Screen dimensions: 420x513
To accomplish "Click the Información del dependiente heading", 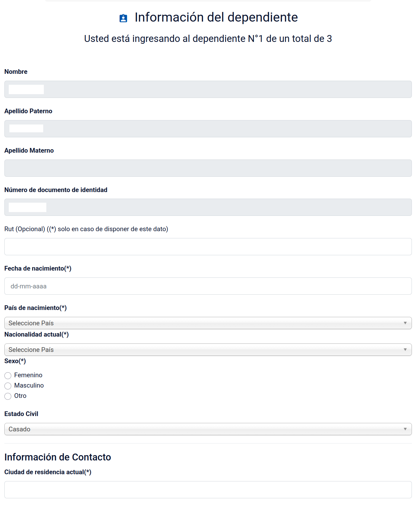I will coord(216,18).
